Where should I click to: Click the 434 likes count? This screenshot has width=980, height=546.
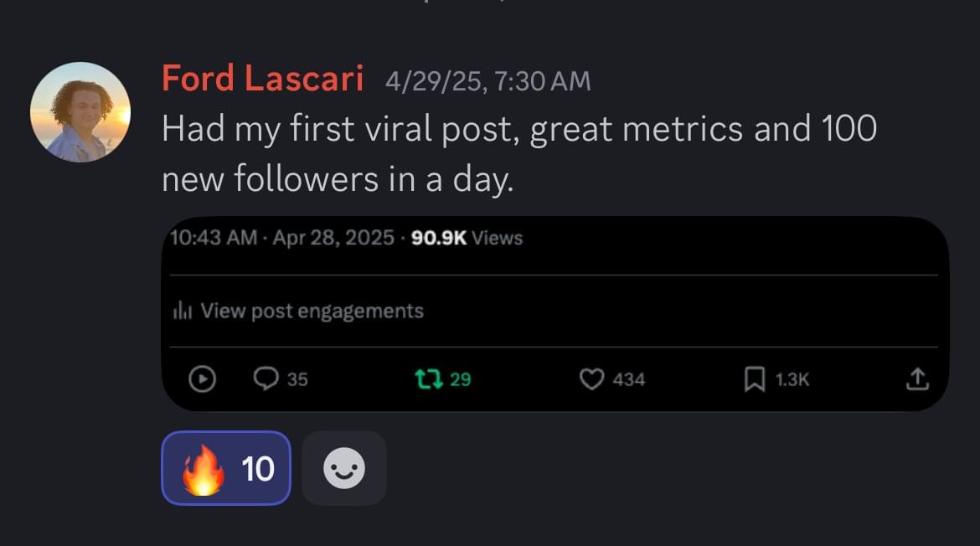pos(628,379)
